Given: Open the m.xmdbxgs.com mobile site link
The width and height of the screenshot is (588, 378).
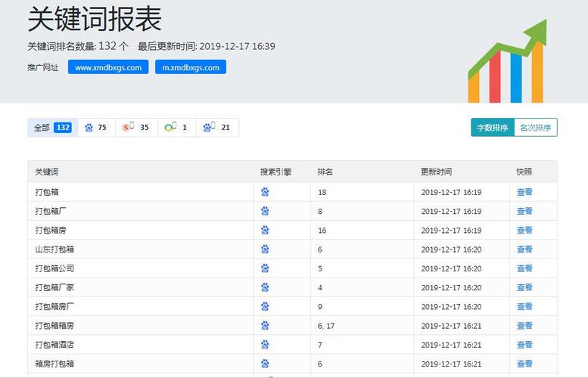Looking at the screenshot, I should (x=191, y=67).
